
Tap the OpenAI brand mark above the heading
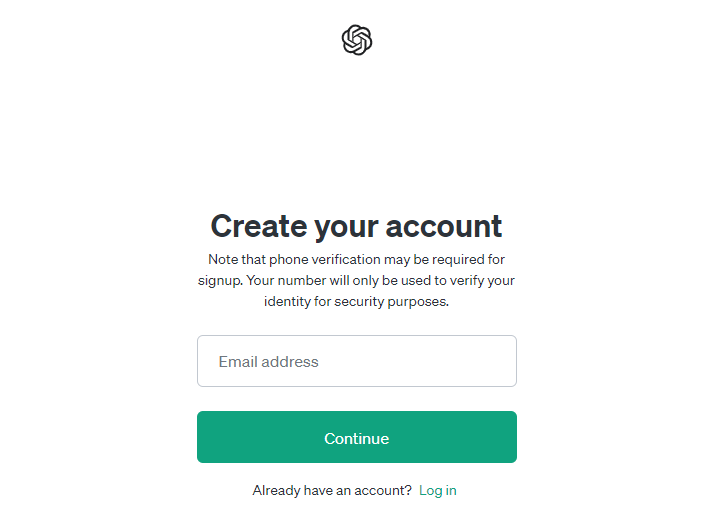[357, 40]
